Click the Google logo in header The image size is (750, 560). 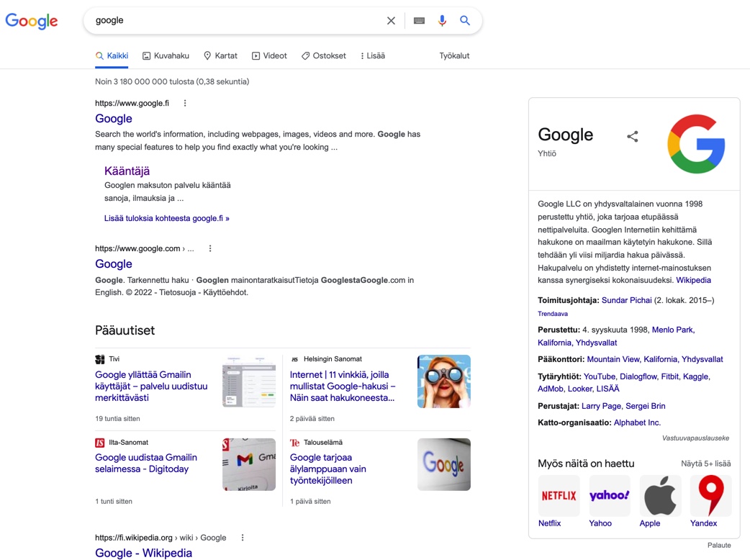tap(32, 21)
